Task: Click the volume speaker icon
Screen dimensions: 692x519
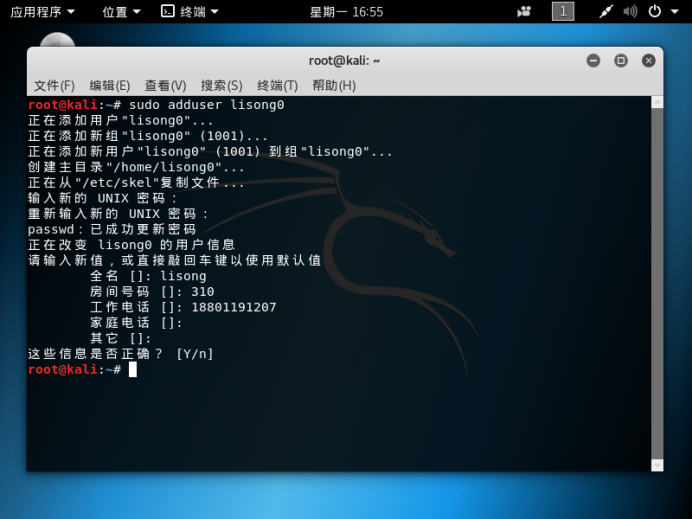Action: 630,11
